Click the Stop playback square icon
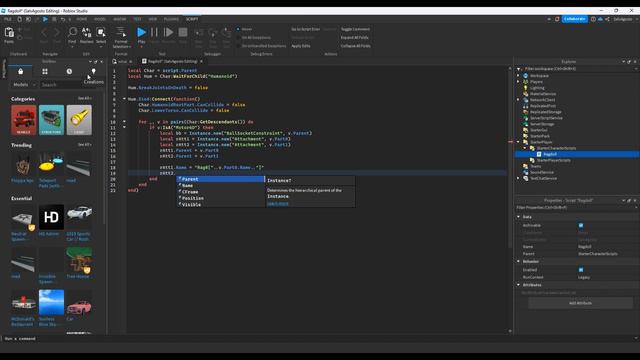Image resolution: width=640 pixels, height=360 pixels. click(183, 32)
